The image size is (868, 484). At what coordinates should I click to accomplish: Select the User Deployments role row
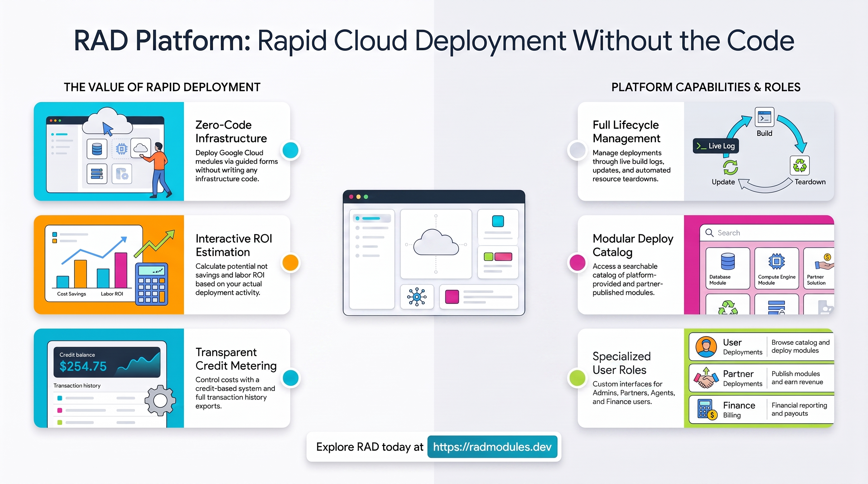tap(761, 347)
